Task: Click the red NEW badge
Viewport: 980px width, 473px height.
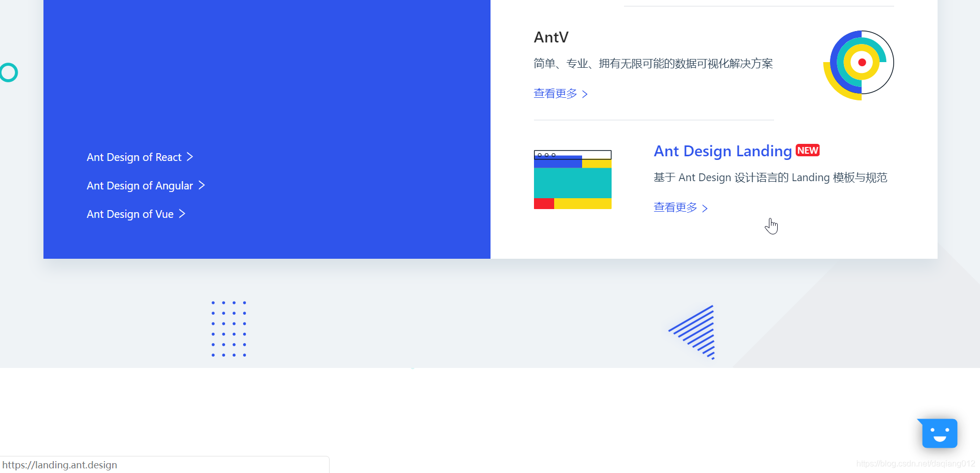Action: 808,150
